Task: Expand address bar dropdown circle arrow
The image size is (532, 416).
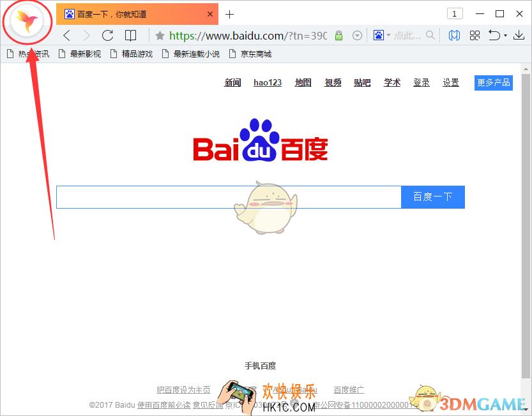Action: pos(357,35)
